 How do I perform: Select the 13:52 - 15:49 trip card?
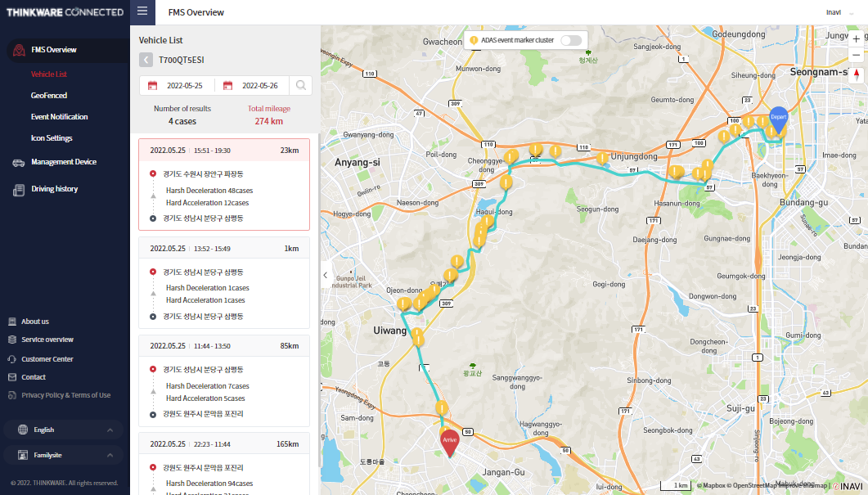click(224, 283)
